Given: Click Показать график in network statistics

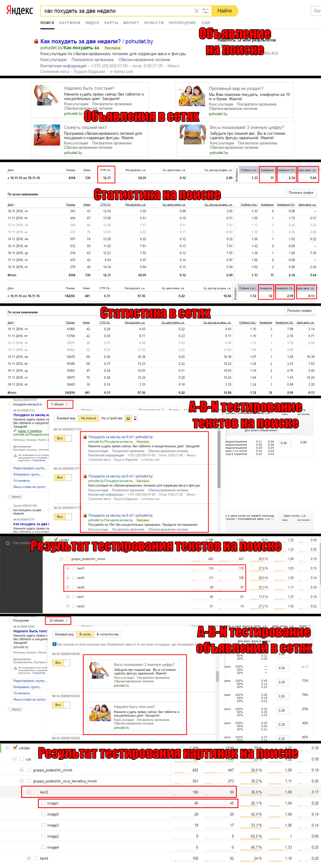Looking at the screenshot, I should click(x=299, y=310).
